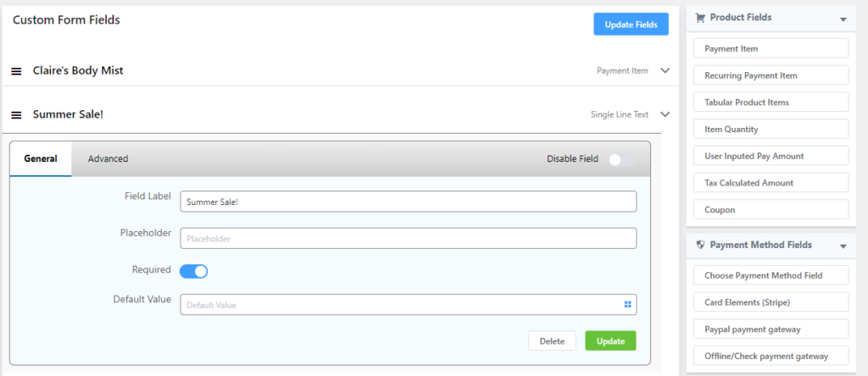Click shield icon beside Payment Method Fields

(700, 245)
